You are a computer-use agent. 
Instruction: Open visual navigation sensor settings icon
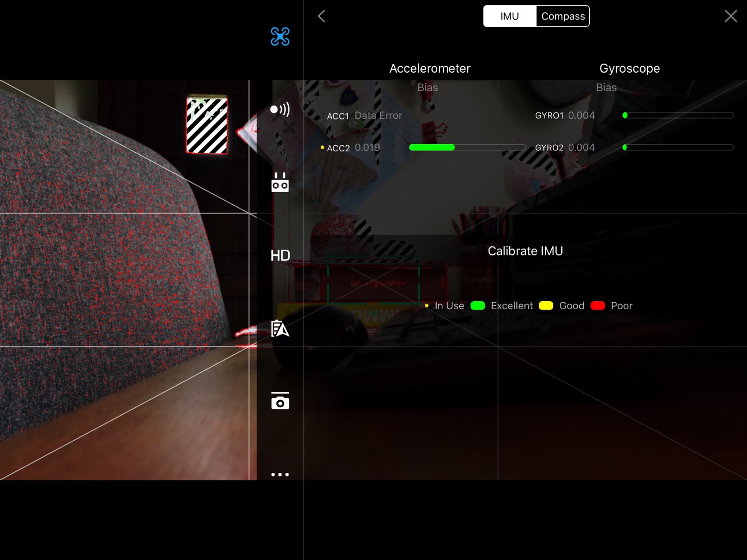pyautogui.click(x=280, y=110)
